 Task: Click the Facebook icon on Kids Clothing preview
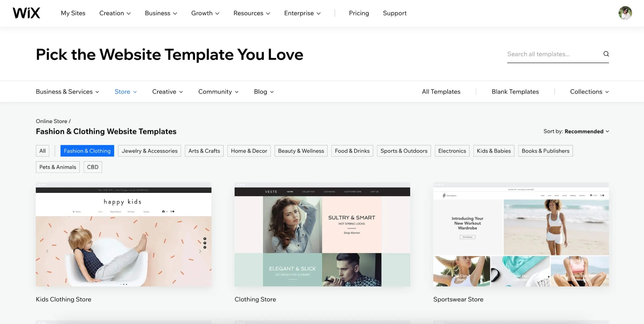tap(205, 239)
